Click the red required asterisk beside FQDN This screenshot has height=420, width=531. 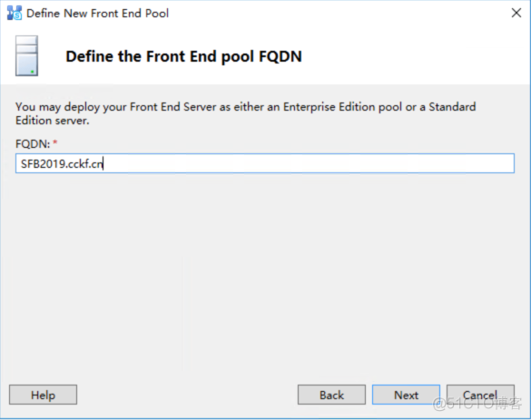(x=55, y=142)
